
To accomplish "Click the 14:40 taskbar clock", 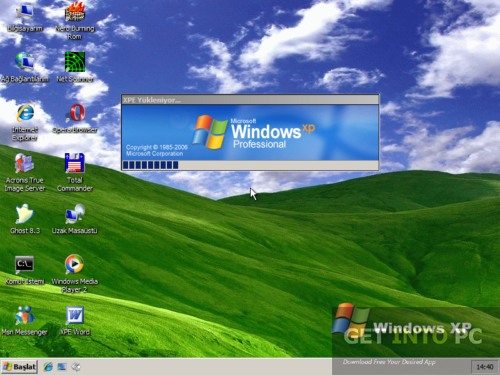I will point(485,367).
